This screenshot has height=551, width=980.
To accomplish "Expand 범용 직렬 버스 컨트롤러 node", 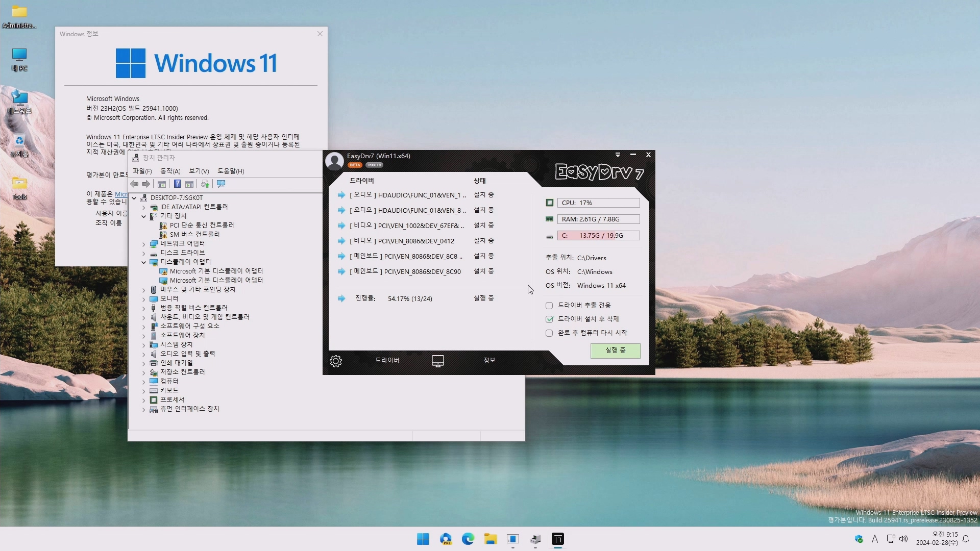I will 144,308.
